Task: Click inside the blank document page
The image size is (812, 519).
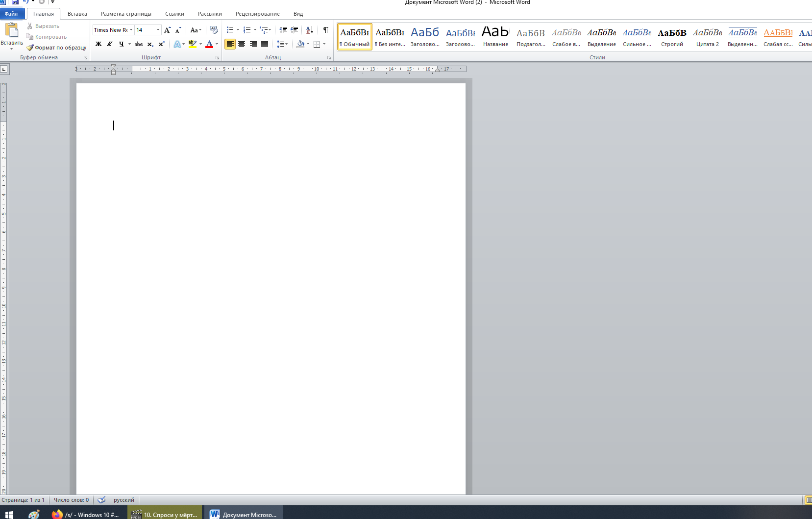Action: point(271,289)
